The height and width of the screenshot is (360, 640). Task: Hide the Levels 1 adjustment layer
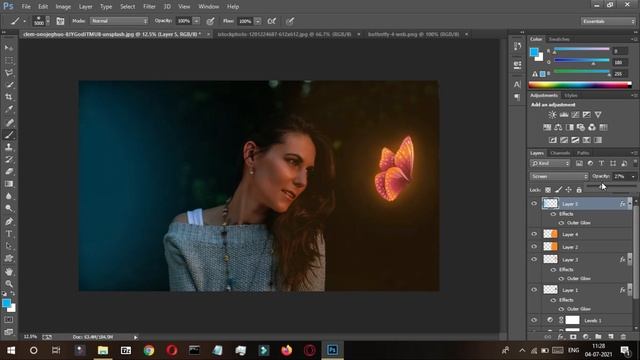pos(534,320)
